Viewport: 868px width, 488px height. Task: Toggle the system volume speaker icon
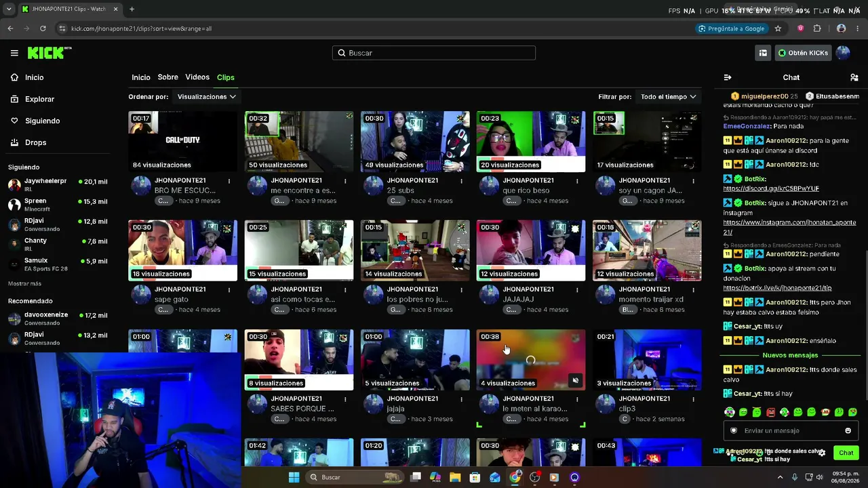click(x=819, y=477)
